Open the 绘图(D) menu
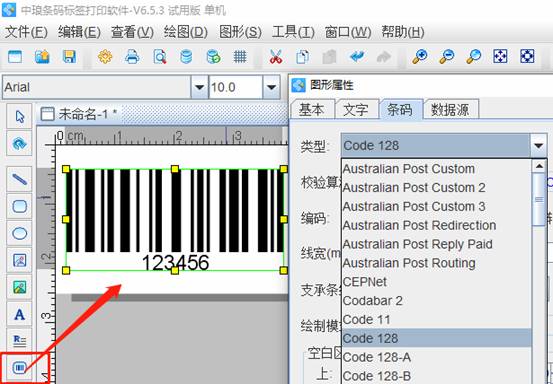 coord(186,32)
